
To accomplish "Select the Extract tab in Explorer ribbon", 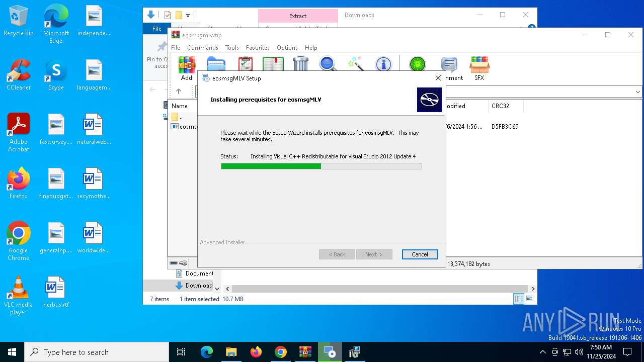I will 298,16.
